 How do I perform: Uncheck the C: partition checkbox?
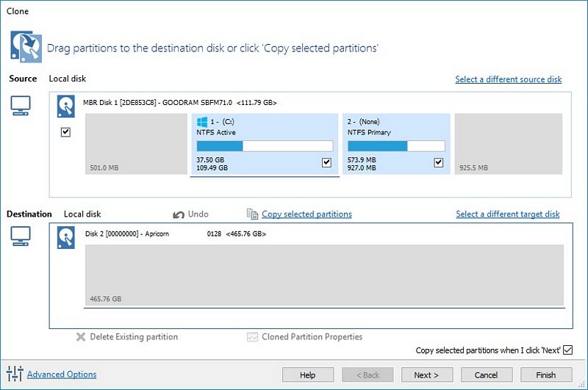(x=326, y=162)
